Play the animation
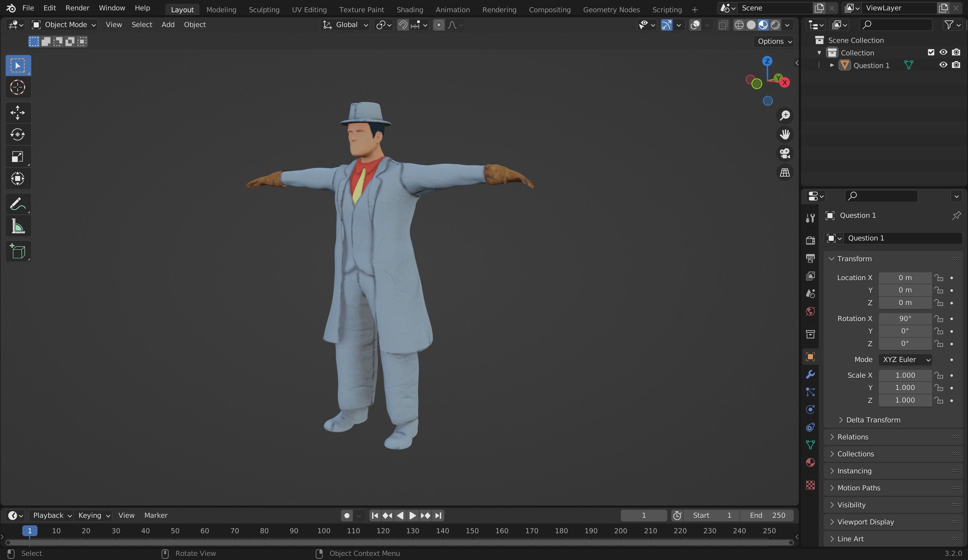968x560 pixels. pos(412,516)
